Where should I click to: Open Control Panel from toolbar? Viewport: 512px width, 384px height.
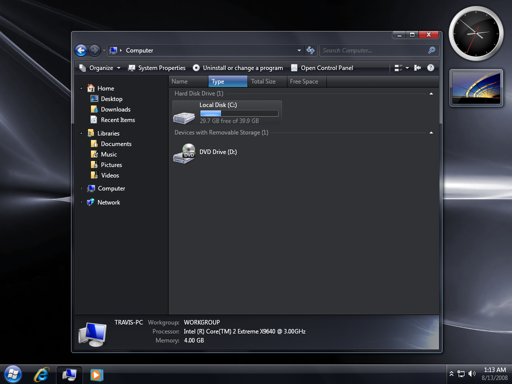click(x=322, y=68)
